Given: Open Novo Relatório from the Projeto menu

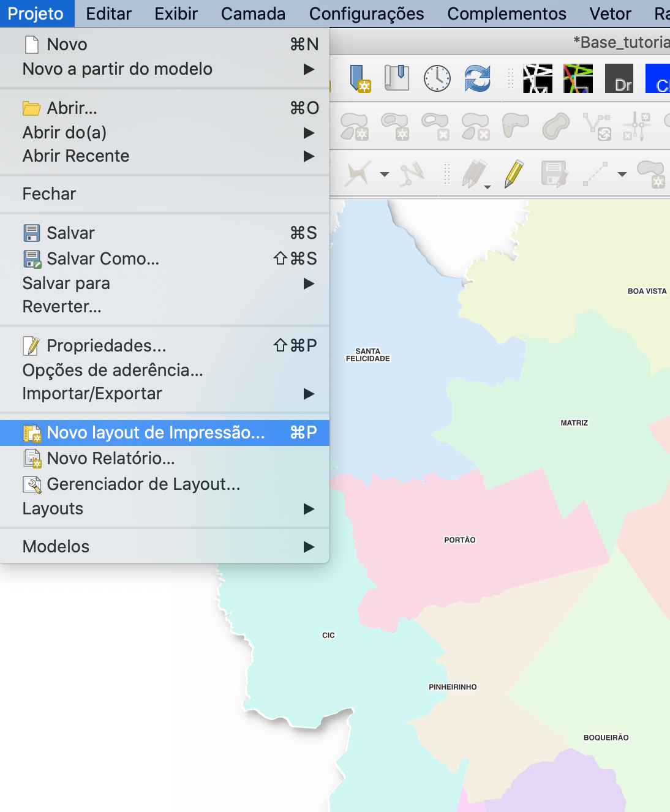Looking at the screenshot, I should (x=110, y=458).
